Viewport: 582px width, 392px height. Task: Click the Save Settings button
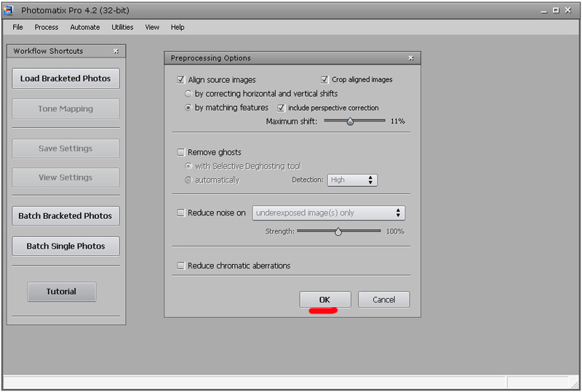(65, 148)
